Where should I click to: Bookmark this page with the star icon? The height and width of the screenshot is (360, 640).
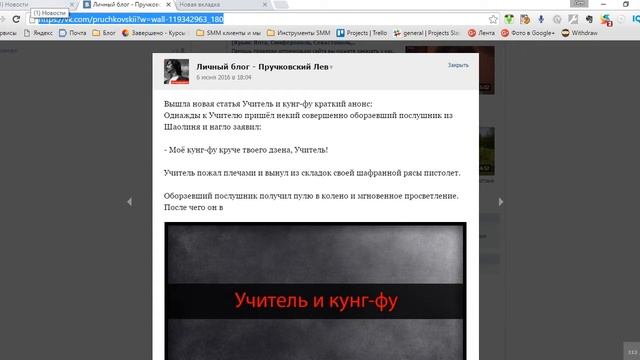coord(493,19)
